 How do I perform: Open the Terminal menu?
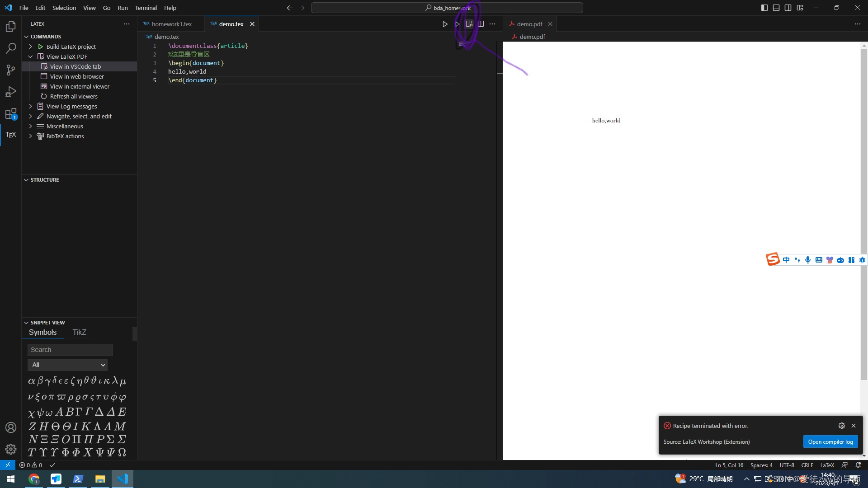[146, 8]
